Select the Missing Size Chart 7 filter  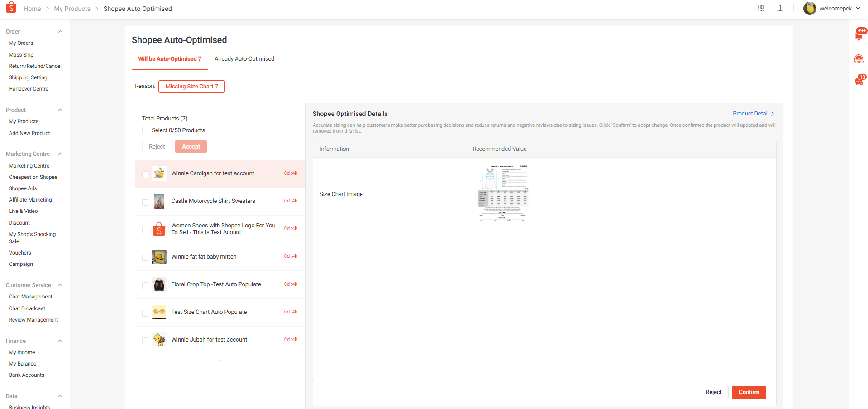pyautogui.click(x=191, y=87)
